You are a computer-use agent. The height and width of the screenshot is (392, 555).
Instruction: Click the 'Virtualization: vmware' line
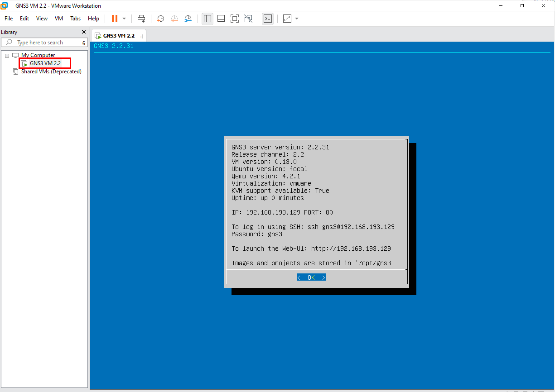point(271,183)
